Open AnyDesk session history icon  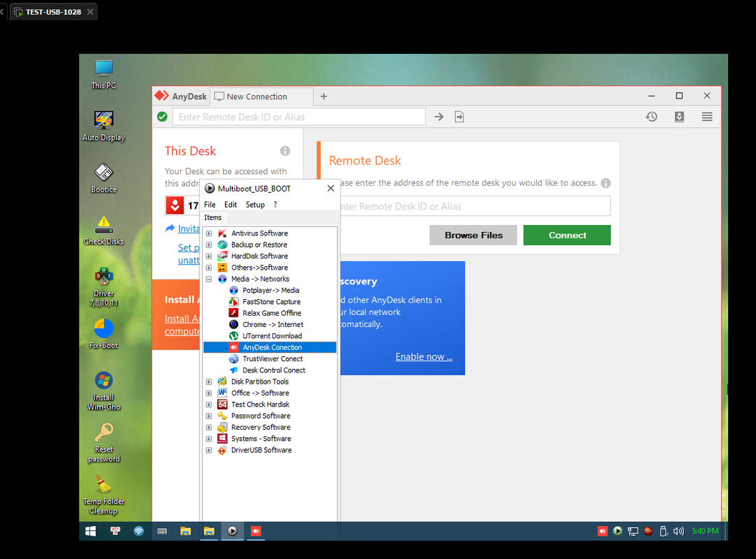651,117
